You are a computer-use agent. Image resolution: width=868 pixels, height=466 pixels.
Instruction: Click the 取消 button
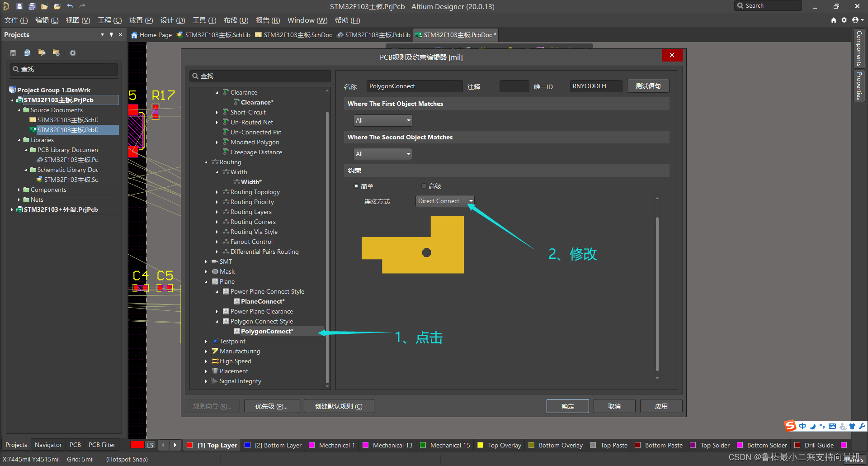614,406
